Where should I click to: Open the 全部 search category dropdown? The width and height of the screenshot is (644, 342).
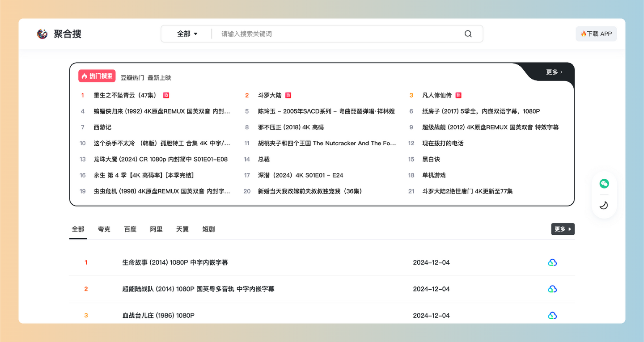187,34
